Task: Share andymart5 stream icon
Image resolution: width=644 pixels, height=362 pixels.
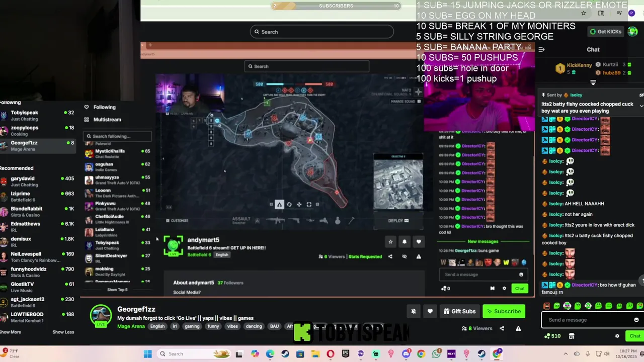Action: pyautogui.click(x=390, y=256)
